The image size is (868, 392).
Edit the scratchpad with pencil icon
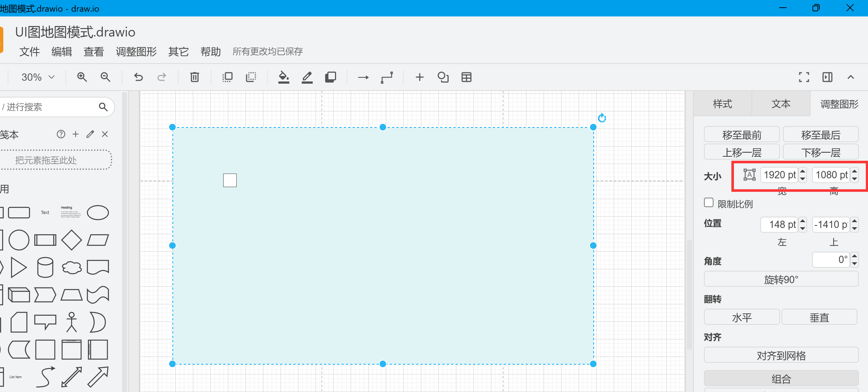tap(90, 134)
